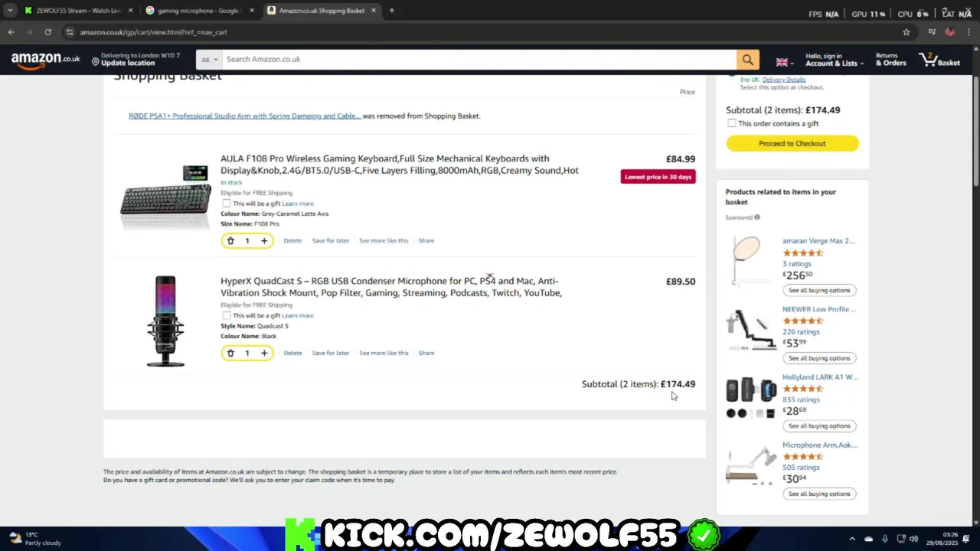The height and width of the screenshot is (551, 980).
Task: Click Share for HyperX QuadCast
Action: pyautogui.click(x=426, y=353)
